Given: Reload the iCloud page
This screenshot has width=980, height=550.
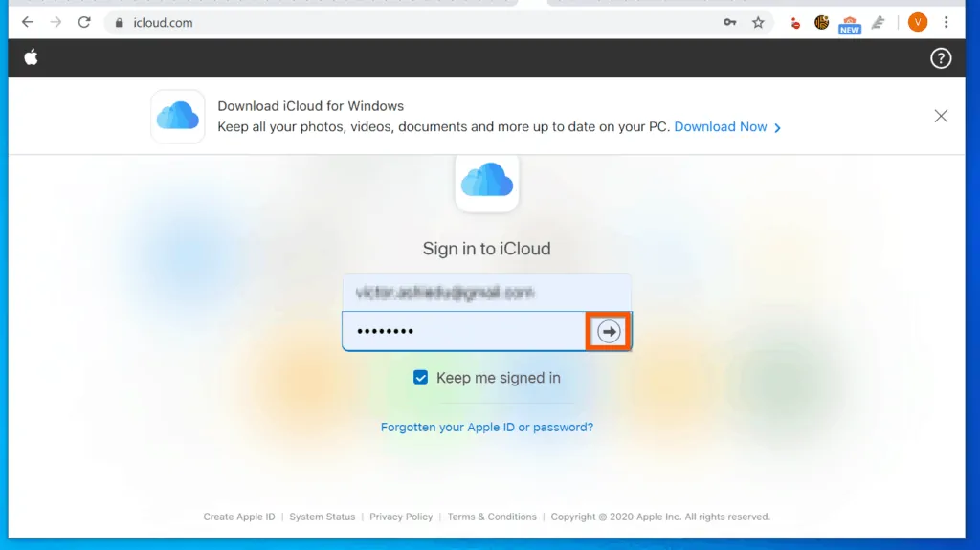Looking at the screenshot, I should click(x=84, y=23).
